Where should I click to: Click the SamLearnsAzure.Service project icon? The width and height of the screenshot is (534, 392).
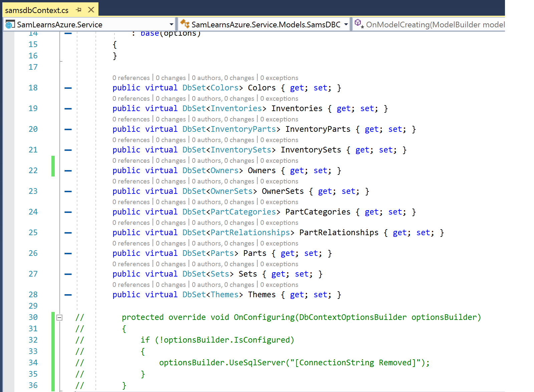pos(10,24)
